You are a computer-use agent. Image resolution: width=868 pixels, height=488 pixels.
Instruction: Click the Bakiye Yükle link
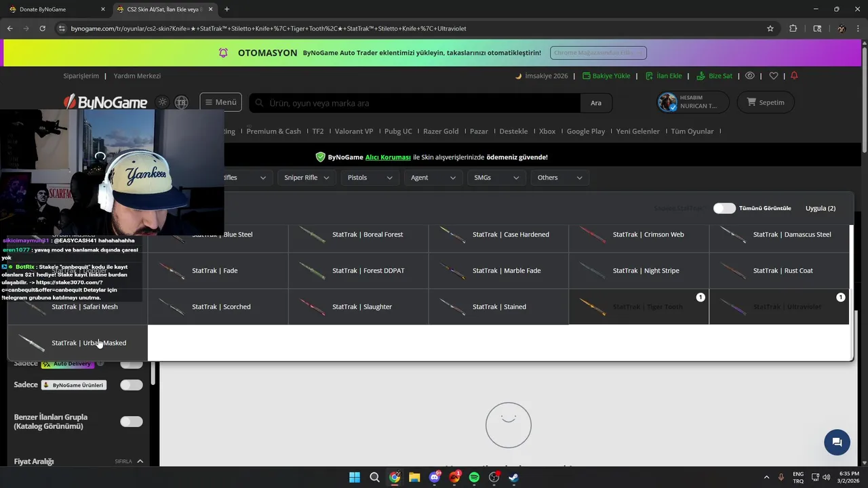click(607, 76)
